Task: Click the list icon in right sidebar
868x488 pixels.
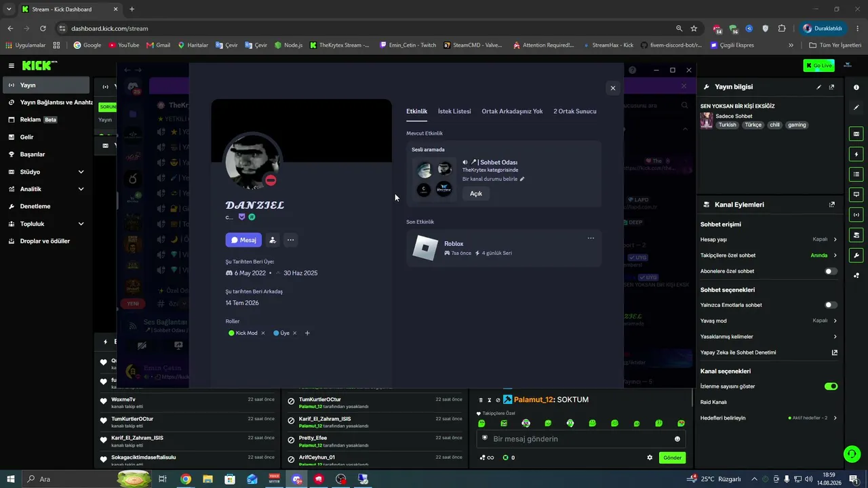Action: coord(856,175)
